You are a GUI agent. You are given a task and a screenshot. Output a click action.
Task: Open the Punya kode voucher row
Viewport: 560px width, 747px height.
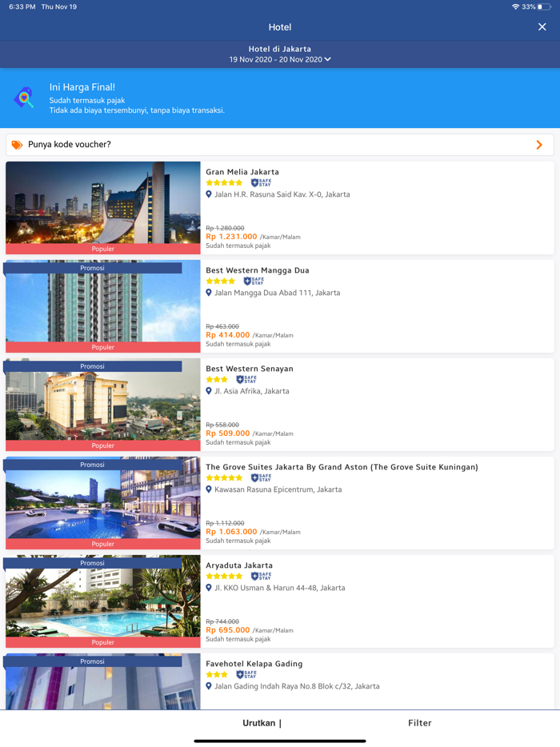pos(280,144)
